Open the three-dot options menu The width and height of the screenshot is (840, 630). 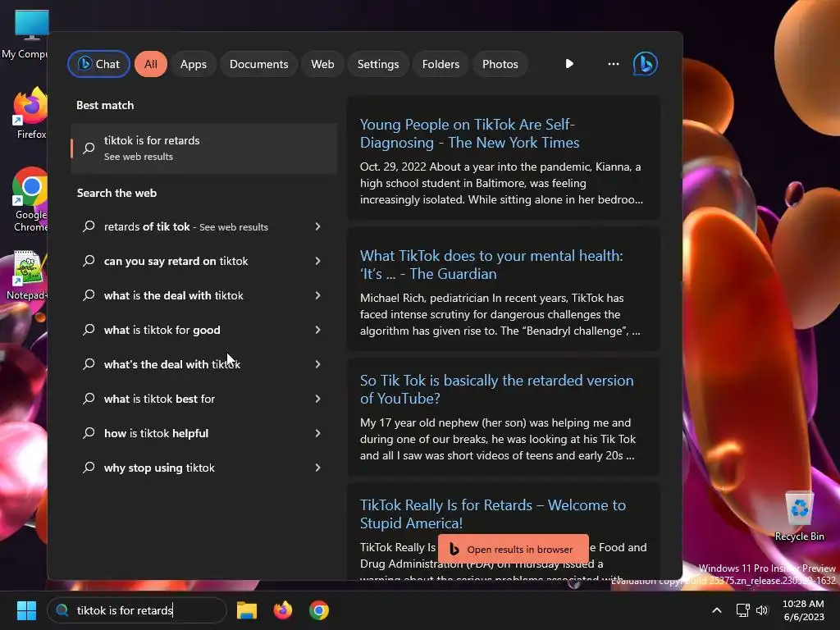click(x=614, y=64)
